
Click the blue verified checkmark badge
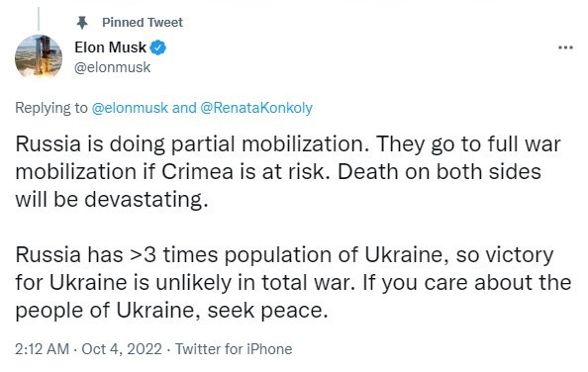click(x=157, y=47)
